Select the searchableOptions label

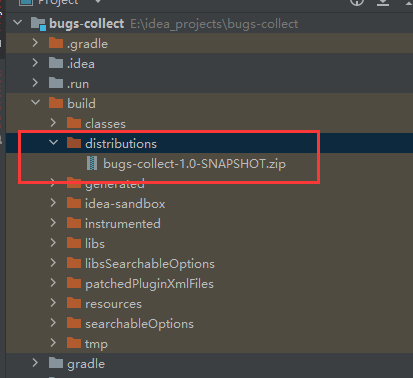coord(139,324)
